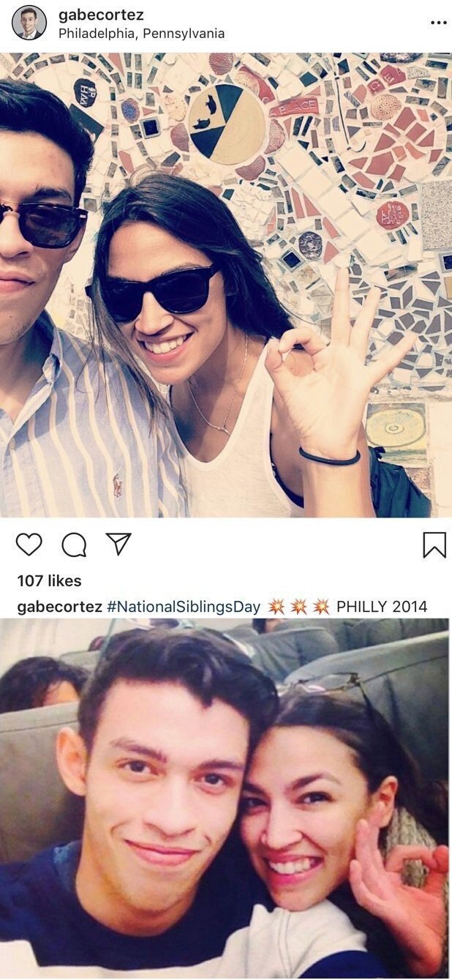The height and width of the screenshot is (980, 452).
Task: Tap the woman's black sunglasses in top photo
Action: coord(157,292)
